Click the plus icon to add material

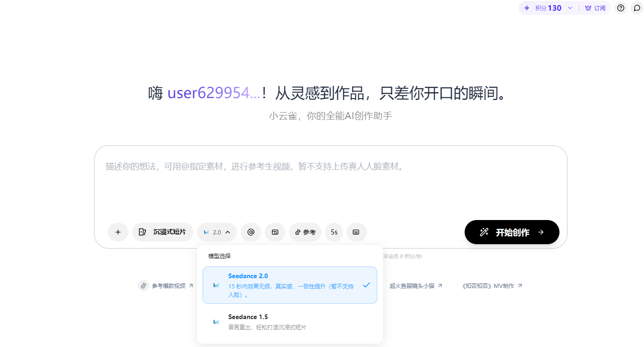(118, 232)
